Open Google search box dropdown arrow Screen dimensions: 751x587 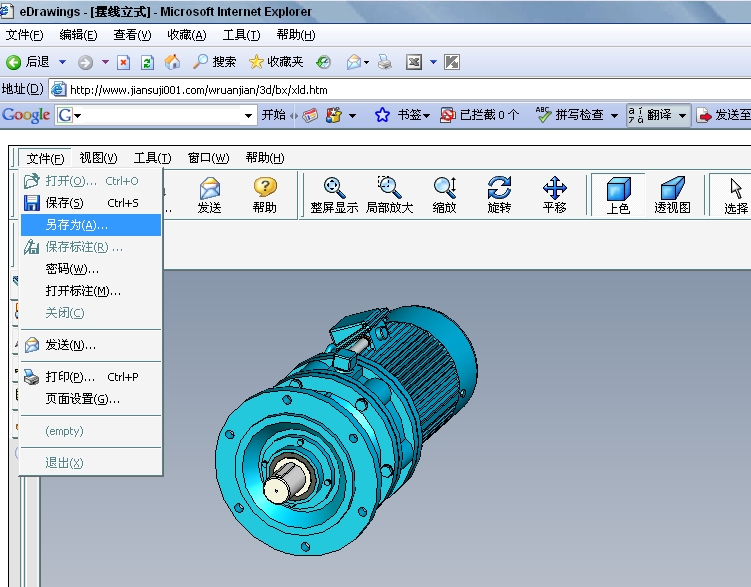248,115
